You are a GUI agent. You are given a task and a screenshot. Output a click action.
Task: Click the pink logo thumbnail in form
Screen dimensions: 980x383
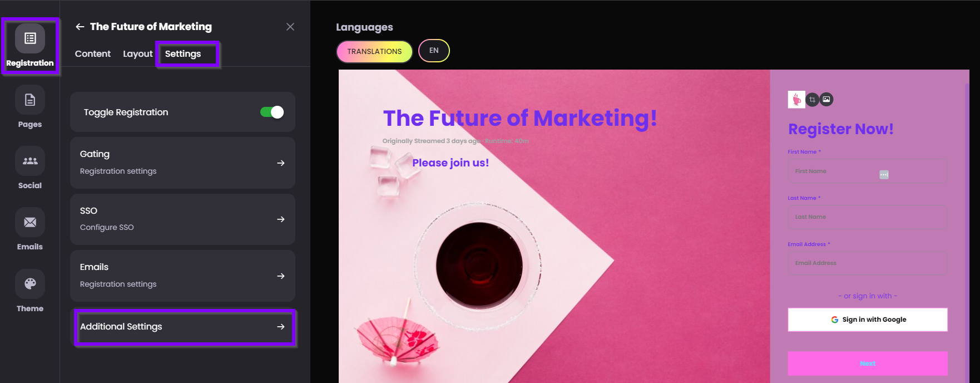796,99
